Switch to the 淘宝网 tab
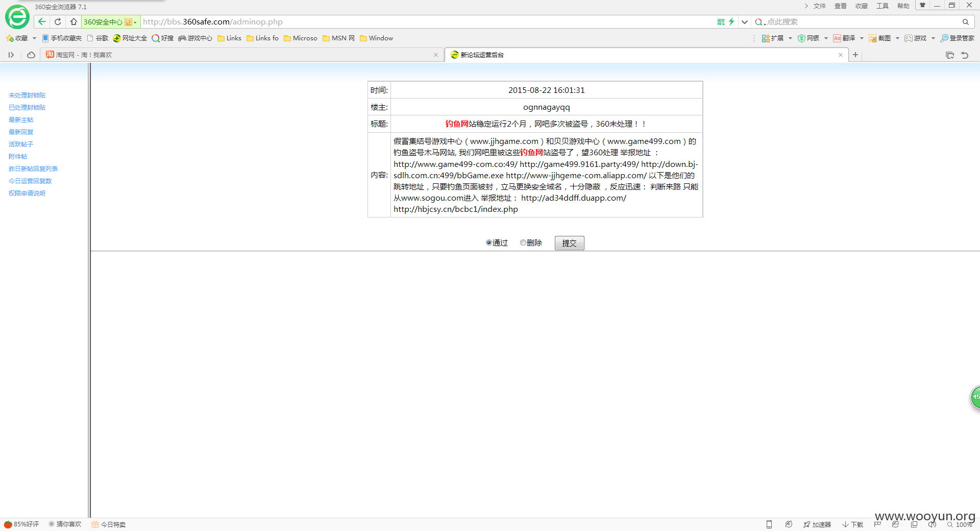The height and width of the screenshot is (531, 980). point(241,55)
